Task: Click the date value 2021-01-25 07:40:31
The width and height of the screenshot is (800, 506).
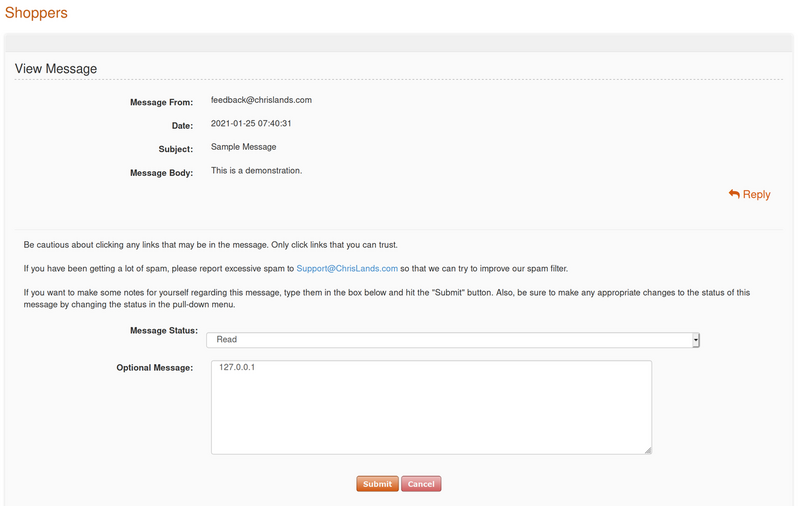Action: click(x=251, y=123)
